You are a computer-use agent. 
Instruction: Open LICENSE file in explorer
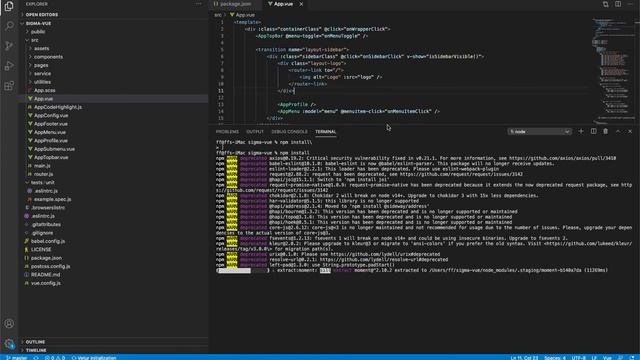[x=41, y=249]
